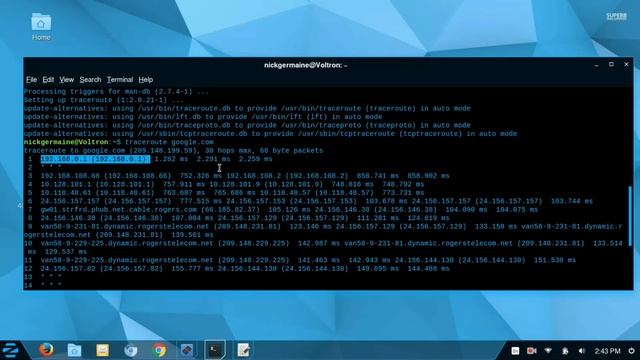640x360 pixels.
Task: Click first '10.118.48.61' on hop 5
Action: pos(66,193)
